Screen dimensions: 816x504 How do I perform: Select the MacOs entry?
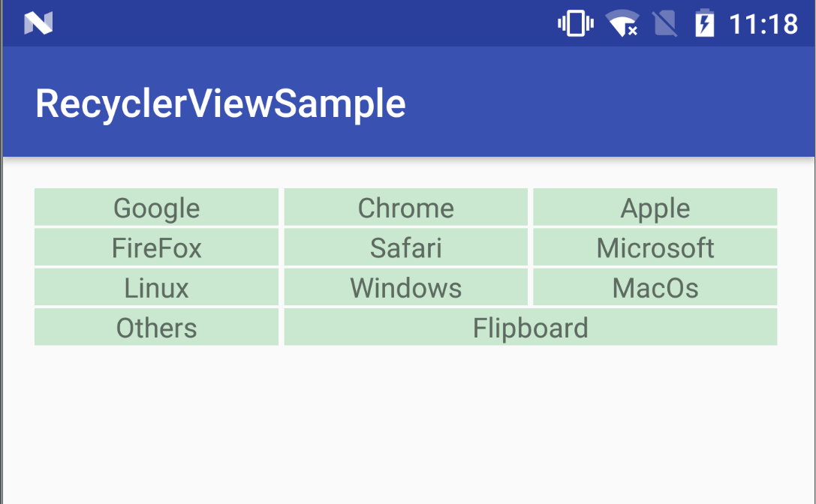pyautogui.click(x=655, y=287)
